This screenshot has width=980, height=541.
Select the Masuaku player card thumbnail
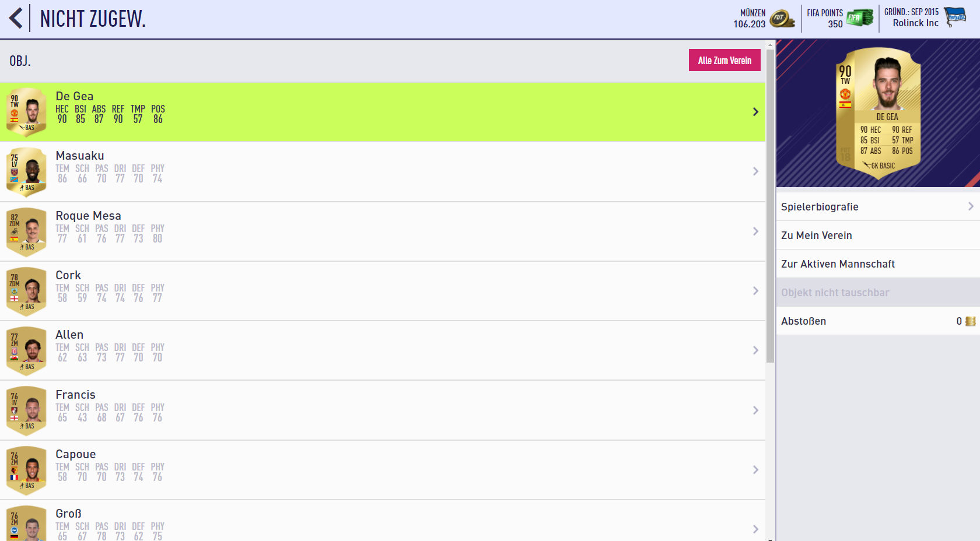(x=26, y=173)
